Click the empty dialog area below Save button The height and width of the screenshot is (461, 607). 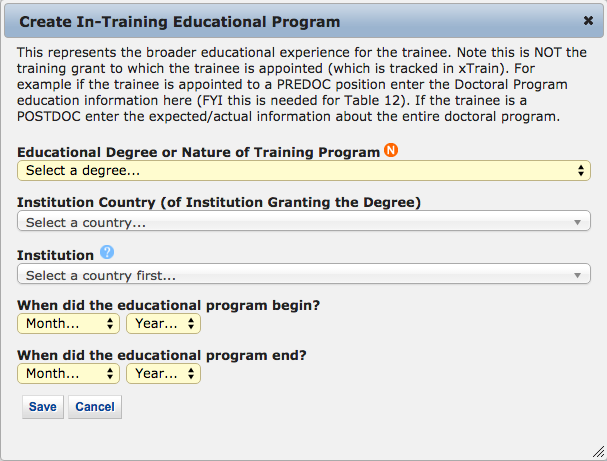[300, 440]
